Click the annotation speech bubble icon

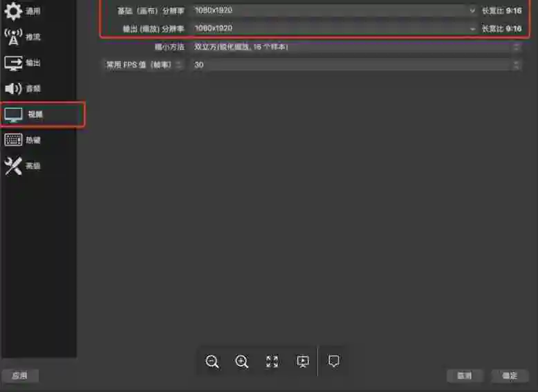click(x=333, y=361)
